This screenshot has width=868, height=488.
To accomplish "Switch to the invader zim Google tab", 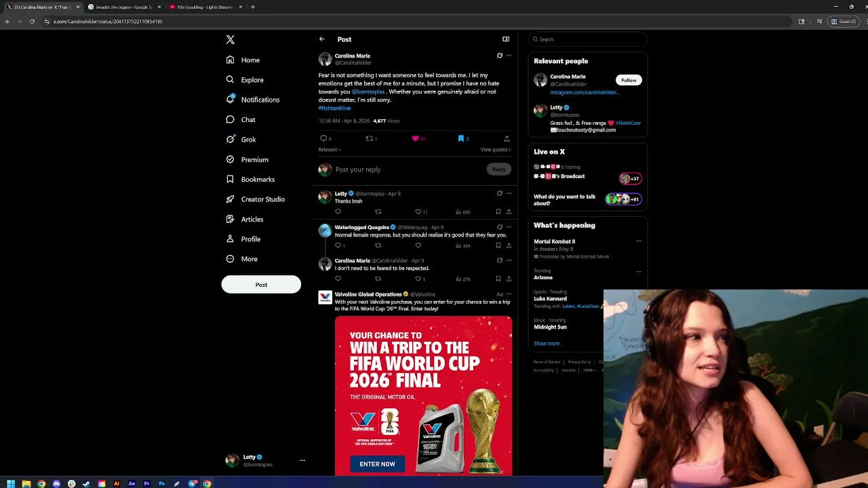I will click(123, 7).
